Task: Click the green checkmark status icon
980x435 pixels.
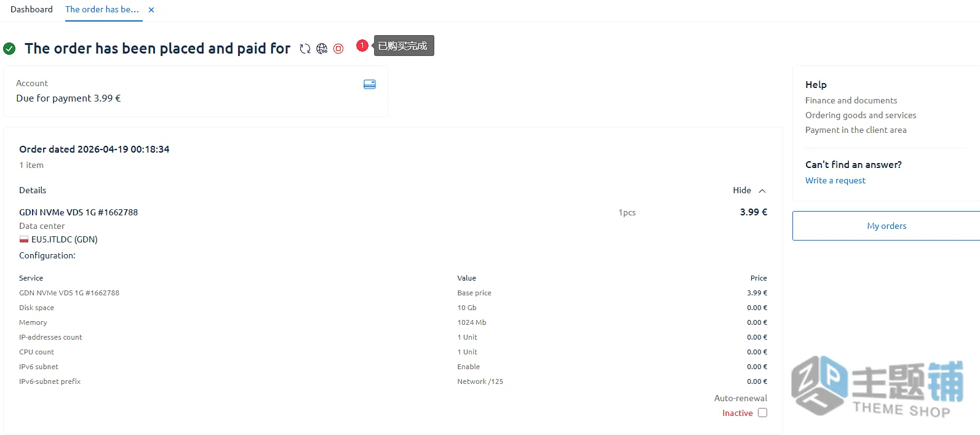Action: (x=9, y=49)
